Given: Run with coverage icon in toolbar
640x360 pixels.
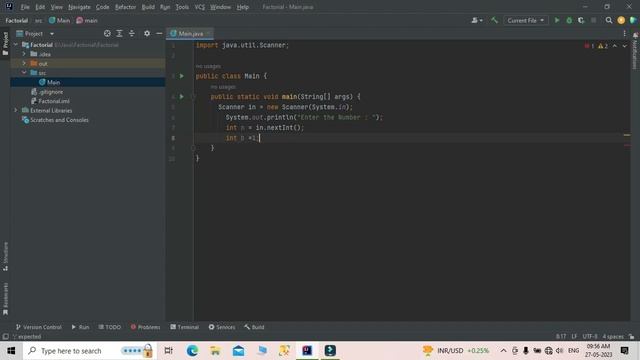Looking at the screenshot, I should click(x=581, y=20).
